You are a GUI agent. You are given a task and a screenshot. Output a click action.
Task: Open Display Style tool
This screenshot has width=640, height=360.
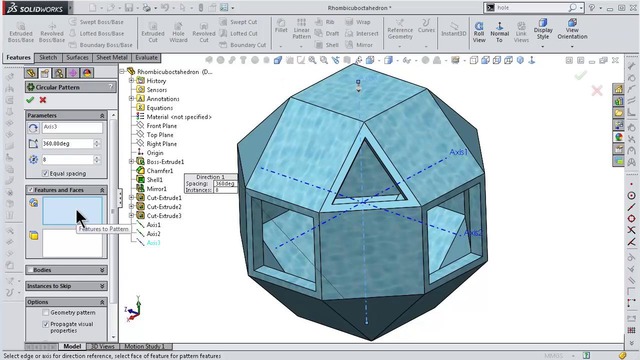(x=543, y=29)
